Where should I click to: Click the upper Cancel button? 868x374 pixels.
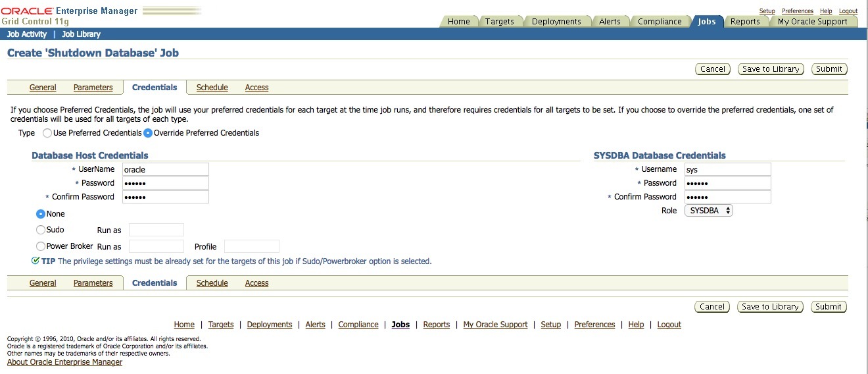713,69
